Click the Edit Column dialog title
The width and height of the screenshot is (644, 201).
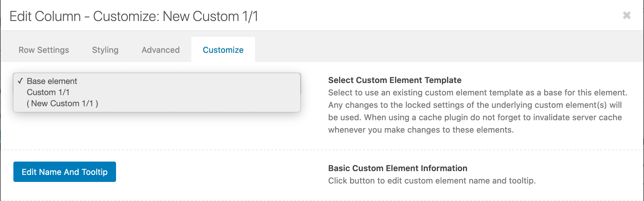pyautogui.click(x=134, y=16)
